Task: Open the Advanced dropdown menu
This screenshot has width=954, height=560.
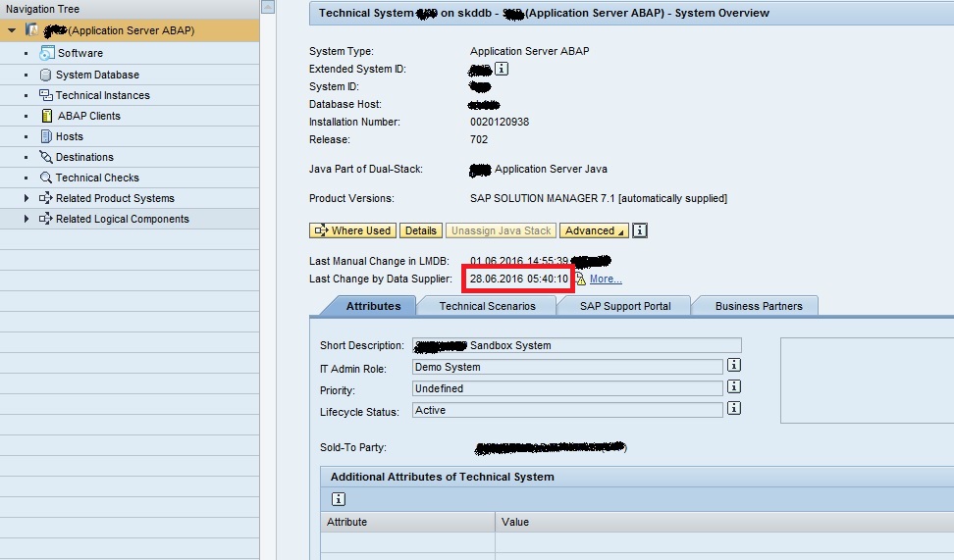Action: pos(594,230)
